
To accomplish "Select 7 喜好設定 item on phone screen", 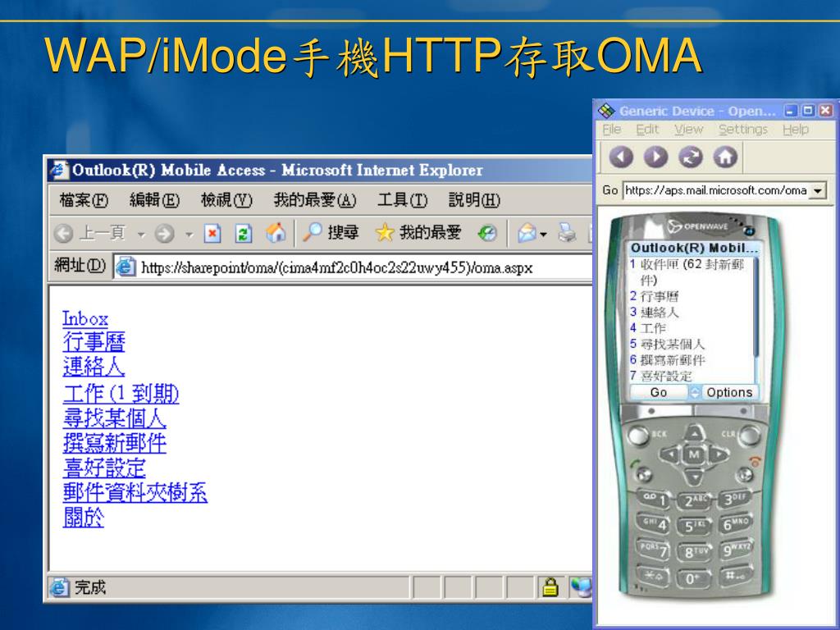I will pos(660,376).
